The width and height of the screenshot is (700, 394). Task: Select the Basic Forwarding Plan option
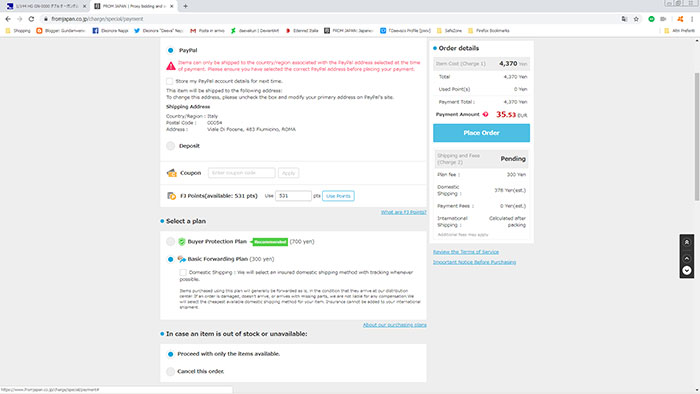(x=171, y=259)
